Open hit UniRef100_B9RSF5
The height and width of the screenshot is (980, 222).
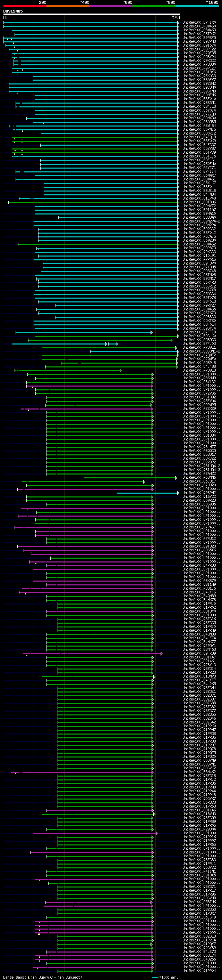click(199, 38)
